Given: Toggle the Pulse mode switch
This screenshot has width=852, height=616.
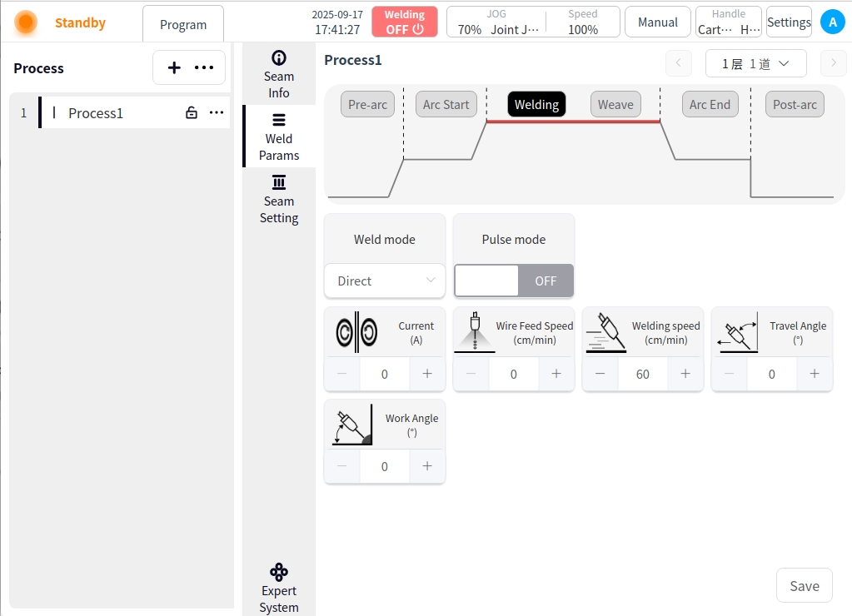Looking at the screenshot, I should (514, 281).
